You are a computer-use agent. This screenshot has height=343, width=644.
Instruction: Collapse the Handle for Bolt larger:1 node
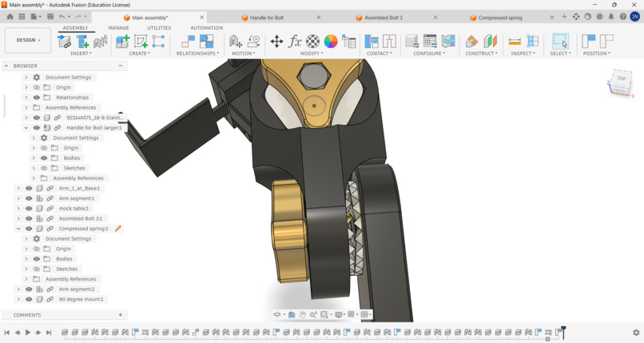click(26, 128)
